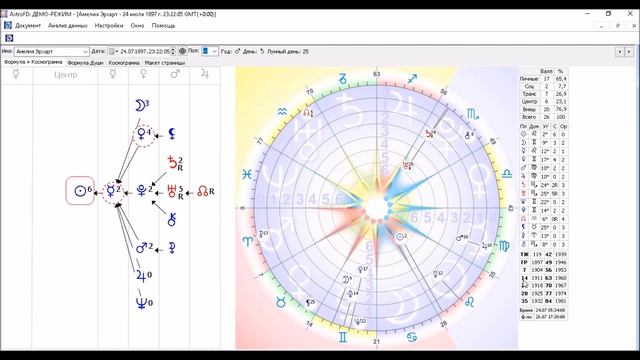Click the Aries sign on the chart wheel
The height and width of the screenshot is (360, 640).
tap(247, 241)
